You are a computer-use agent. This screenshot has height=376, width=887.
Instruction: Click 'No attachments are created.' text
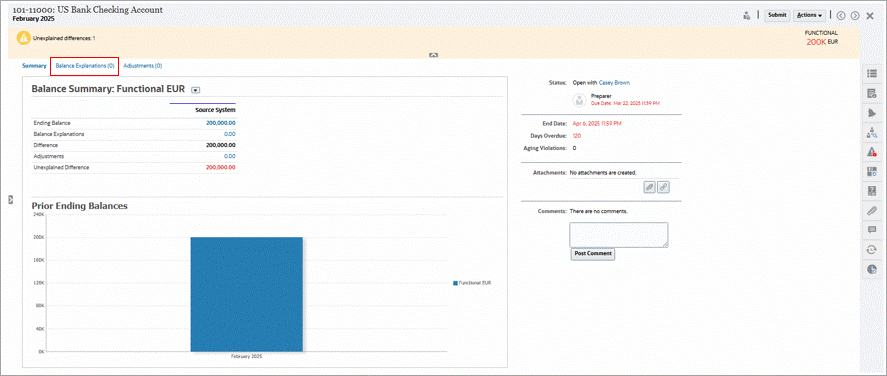click(603, 172)
